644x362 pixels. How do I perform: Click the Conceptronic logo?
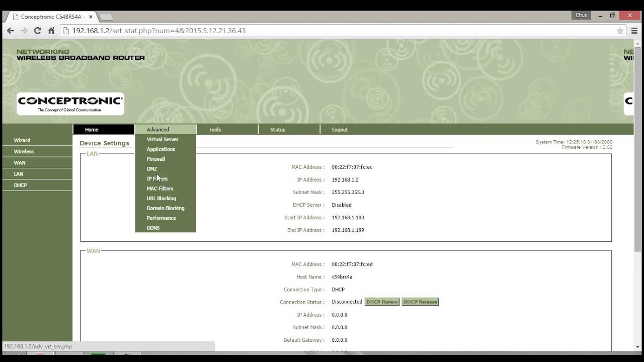point(70,104)
